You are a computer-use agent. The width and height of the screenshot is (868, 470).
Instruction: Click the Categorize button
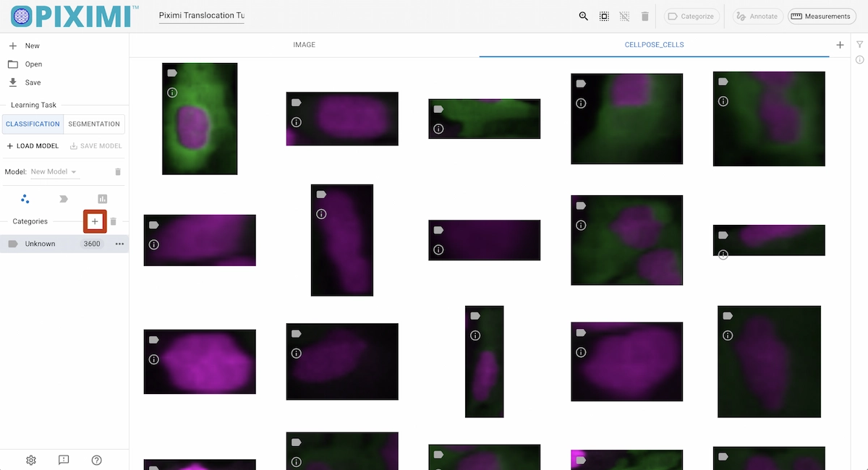tap(692, 16)
